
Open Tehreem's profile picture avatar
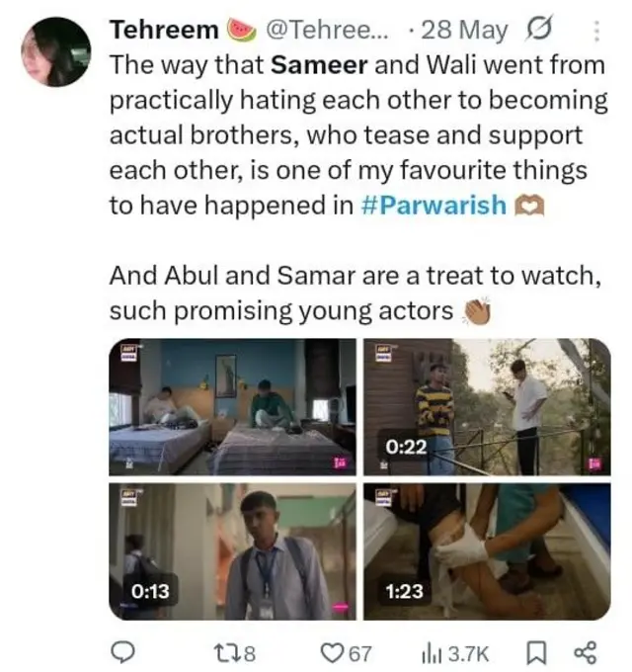[55, 53]
